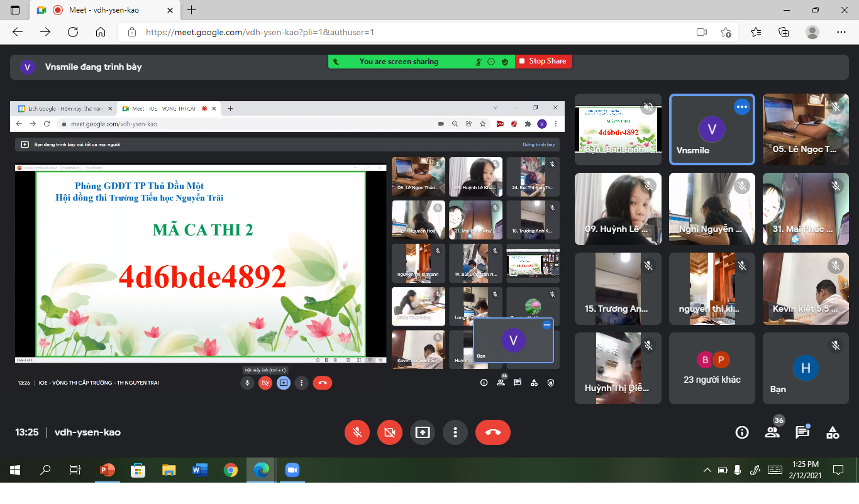
Task: Click Vnsmile đang trình bày label
Action: tap(93, 67)
